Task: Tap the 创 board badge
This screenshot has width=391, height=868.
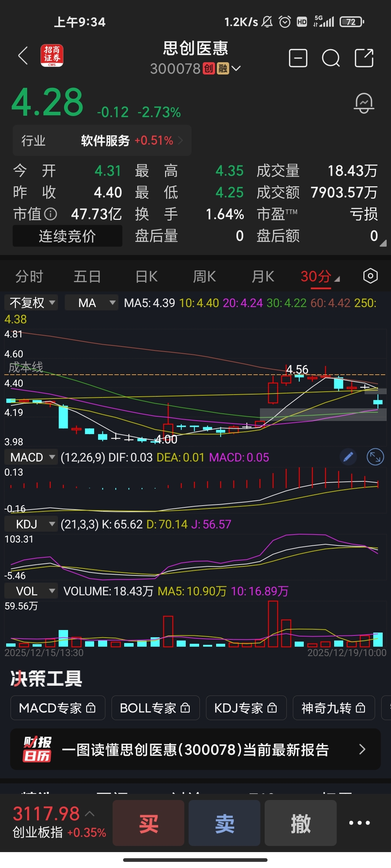Action: coord(209,68)
